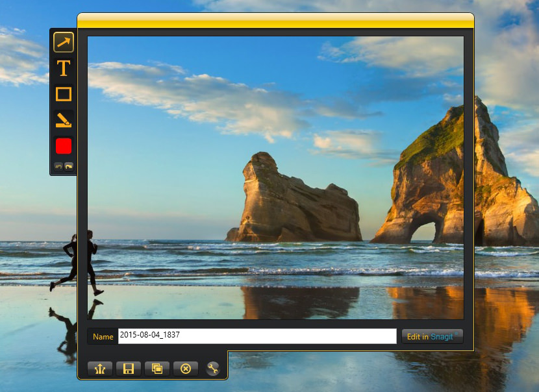
Task: Cancel the capture with the X button
Action: [x=186, y=369]
